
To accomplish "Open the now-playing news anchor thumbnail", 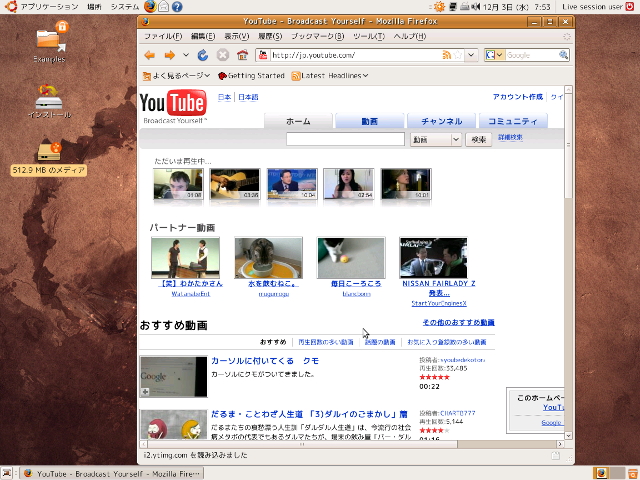I will pos(292,184).
